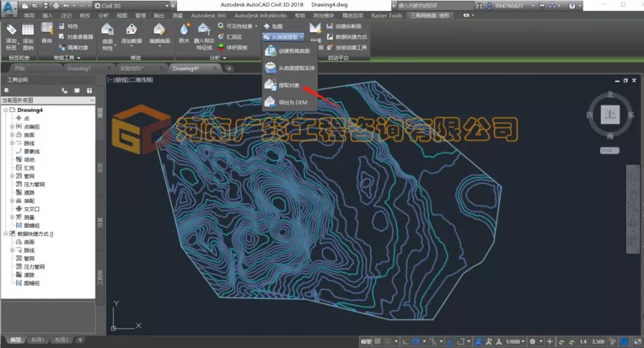Click the New file icon in quick access toolbar

[25, 6]
